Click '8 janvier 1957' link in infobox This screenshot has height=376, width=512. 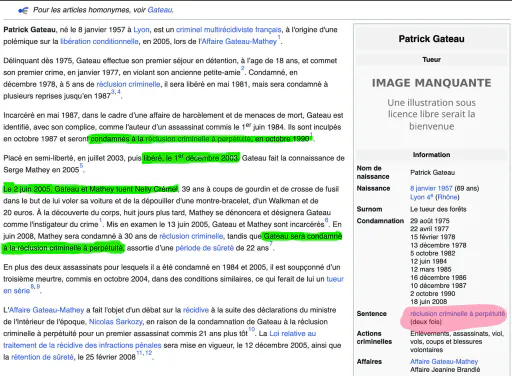[x=431, y=188]
